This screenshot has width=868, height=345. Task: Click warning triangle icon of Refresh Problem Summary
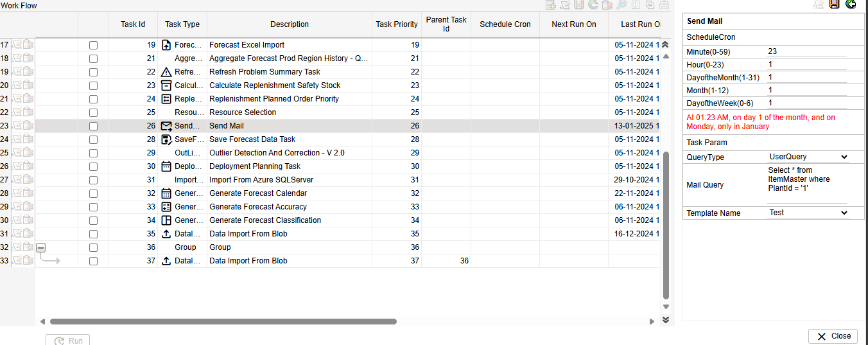166,72
